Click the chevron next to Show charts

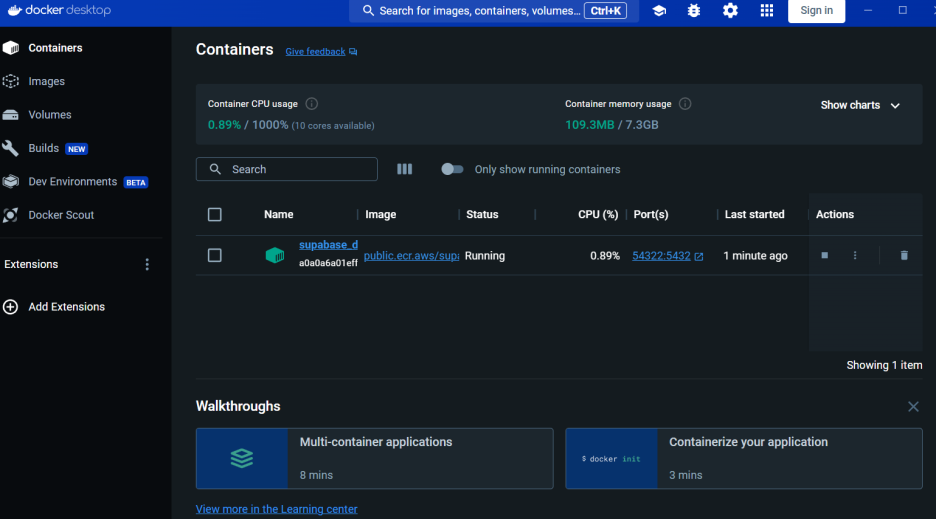click(x=895, y=106)
